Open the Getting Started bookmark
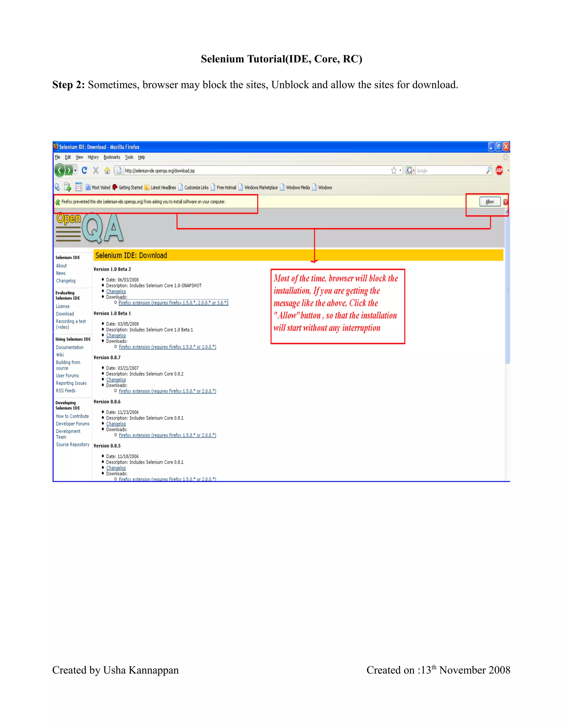Image resolution: width=563 pixels, height=728 pixels. pyautogui.click(x=127, y=187)
